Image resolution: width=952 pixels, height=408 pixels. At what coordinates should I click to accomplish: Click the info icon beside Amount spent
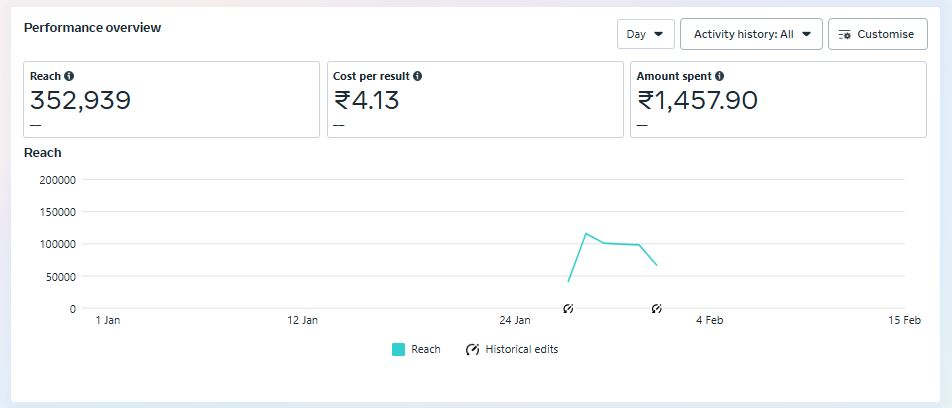[720, 76]
